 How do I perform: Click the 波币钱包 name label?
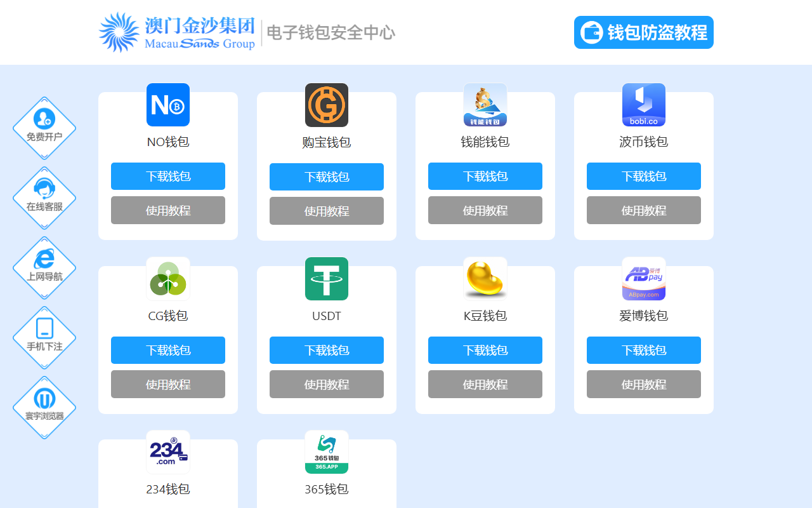[x=644, y=142]
